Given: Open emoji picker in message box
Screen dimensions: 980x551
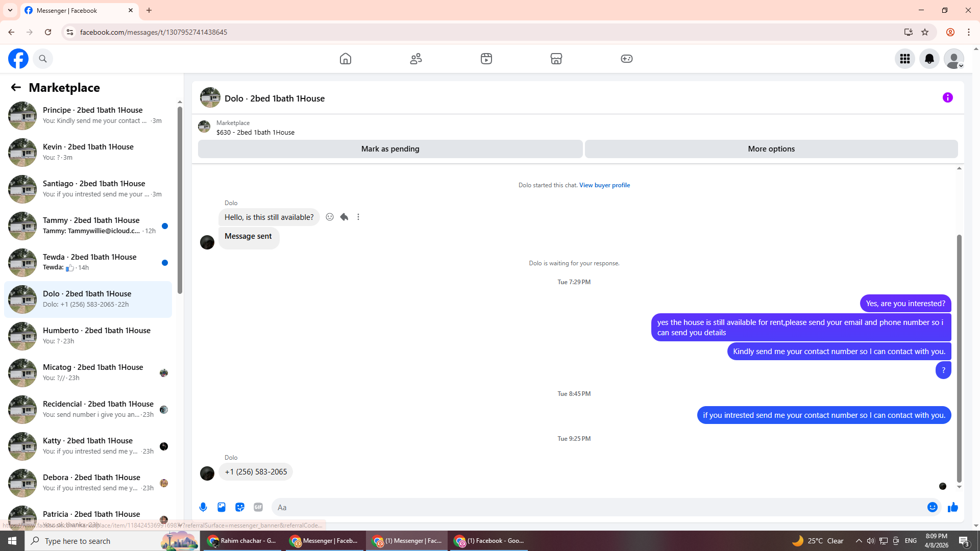Looking at the screenshot, I should [x=932, y=507].
